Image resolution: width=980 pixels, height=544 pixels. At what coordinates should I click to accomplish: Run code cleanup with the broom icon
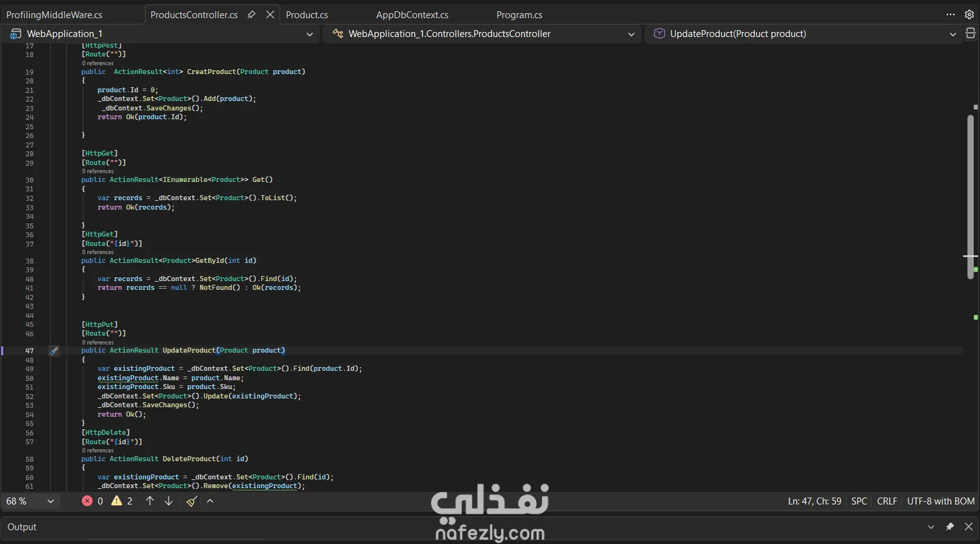(192, 501)
